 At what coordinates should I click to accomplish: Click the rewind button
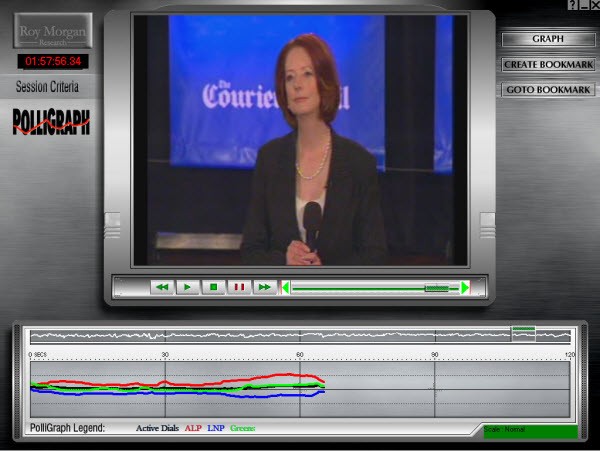pos(162,287)
